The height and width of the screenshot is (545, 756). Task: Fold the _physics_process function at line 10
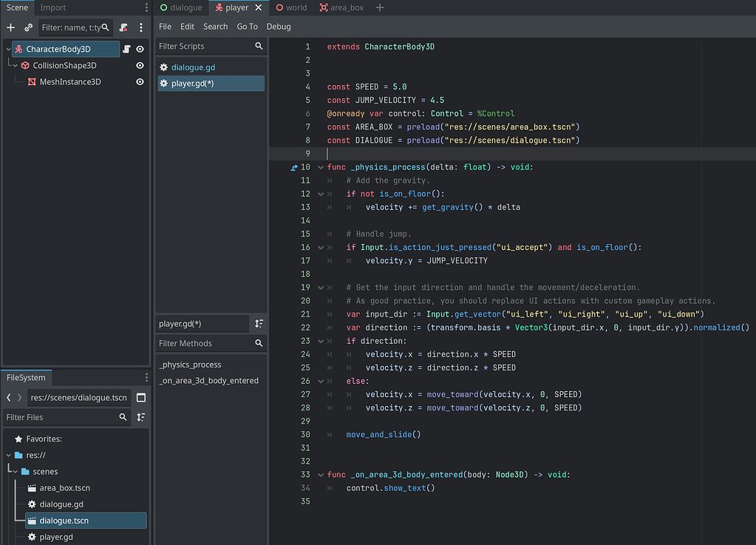320,167
